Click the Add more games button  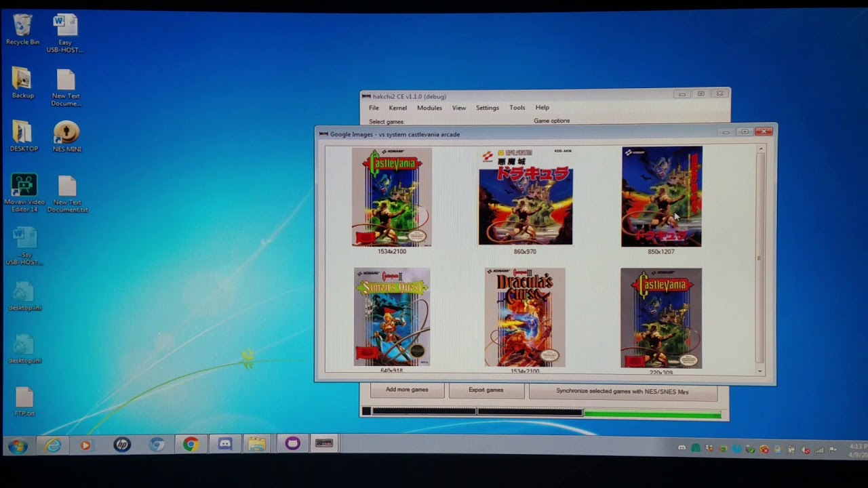click(x=407, y=390)
